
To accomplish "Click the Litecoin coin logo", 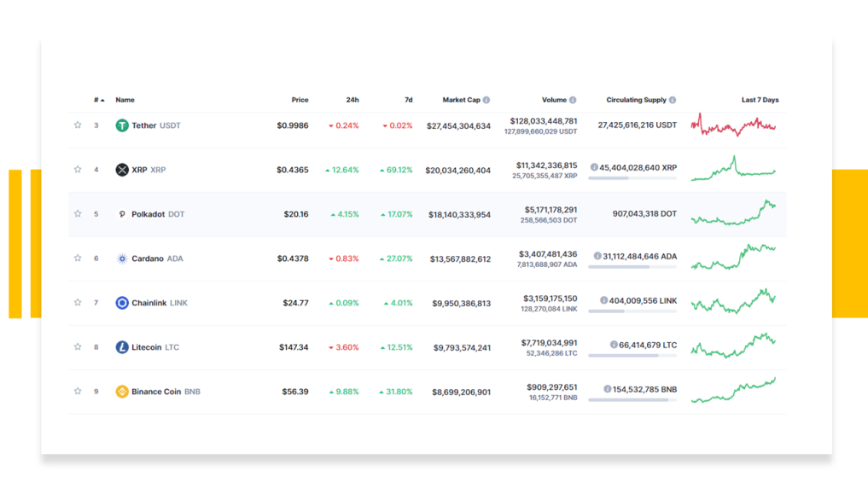I will coord(122,347).
